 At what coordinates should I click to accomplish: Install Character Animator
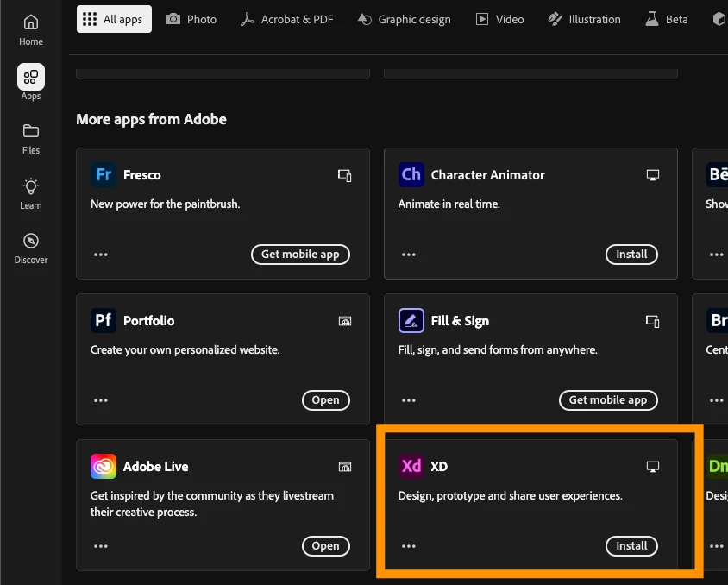tap(631, 255)
